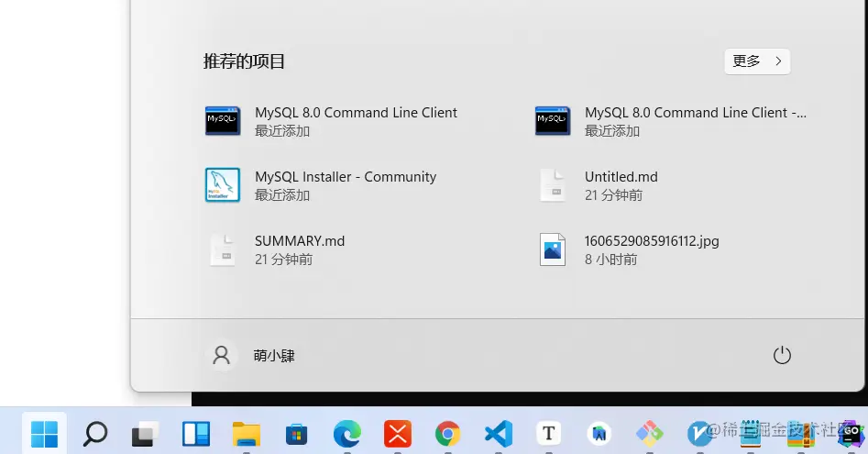This screenshot has height=454, width=868.
Task: Open the Typora T icon on taskbar
Action: (549, 434)
